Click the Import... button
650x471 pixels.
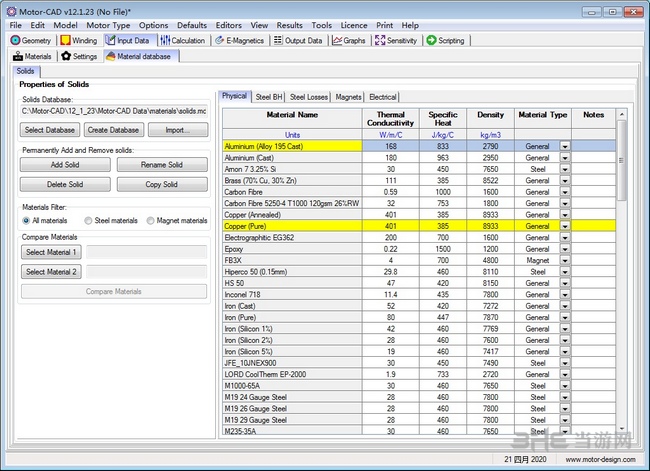click(178, 130)
